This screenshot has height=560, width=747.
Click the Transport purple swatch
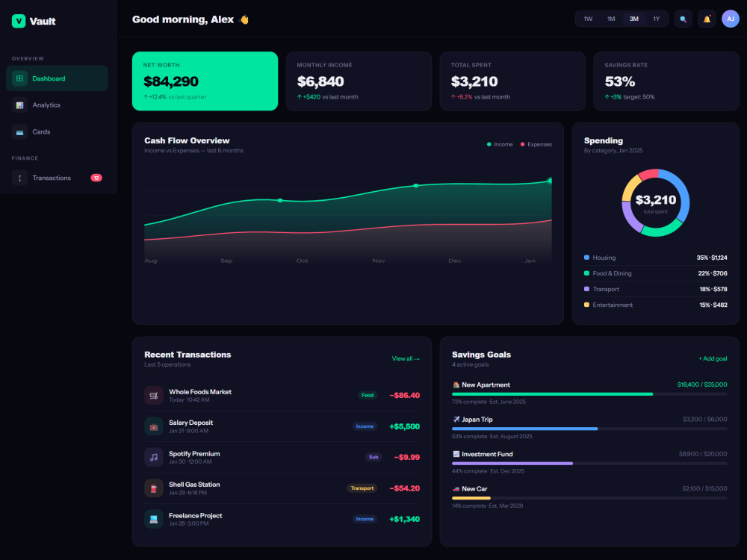coord(586,289)
